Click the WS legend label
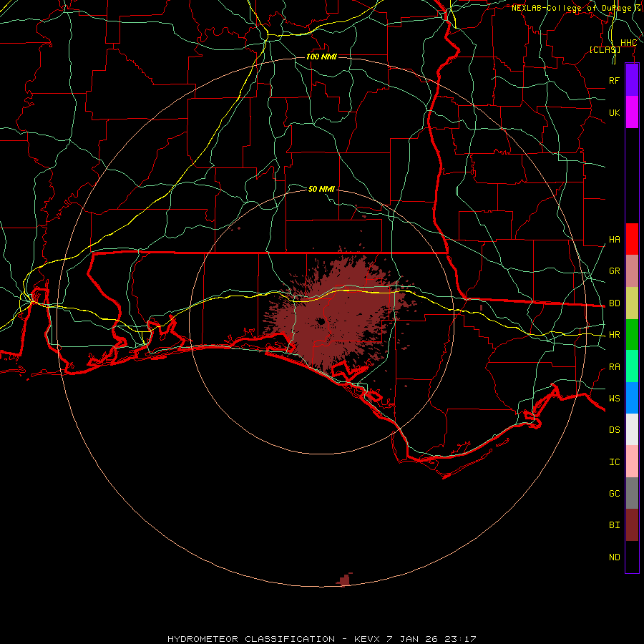This screenshot has width=644, height=644. (x=614, y=398)
